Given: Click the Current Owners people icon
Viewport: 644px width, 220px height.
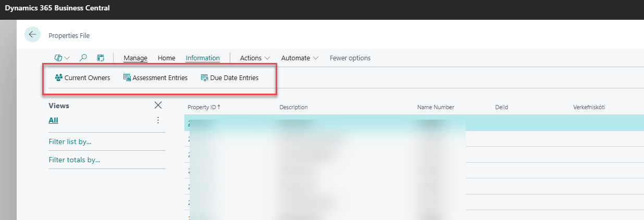Looking at the screenshot, I should point(59,78).
